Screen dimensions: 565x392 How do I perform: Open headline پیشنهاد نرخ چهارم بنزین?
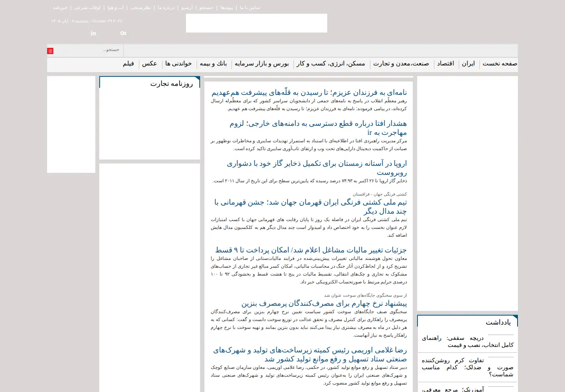[324, 303]
